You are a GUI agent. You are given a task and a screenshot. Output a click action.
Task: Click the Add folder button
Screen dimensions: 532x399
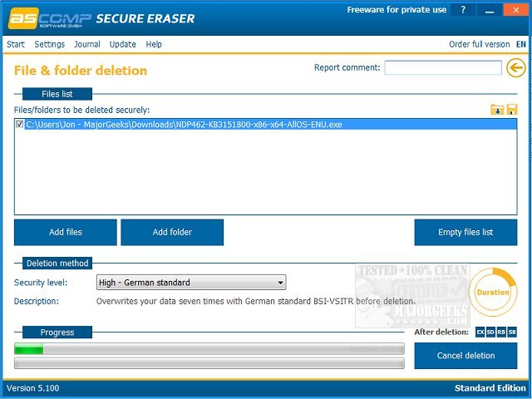(172, 232)
